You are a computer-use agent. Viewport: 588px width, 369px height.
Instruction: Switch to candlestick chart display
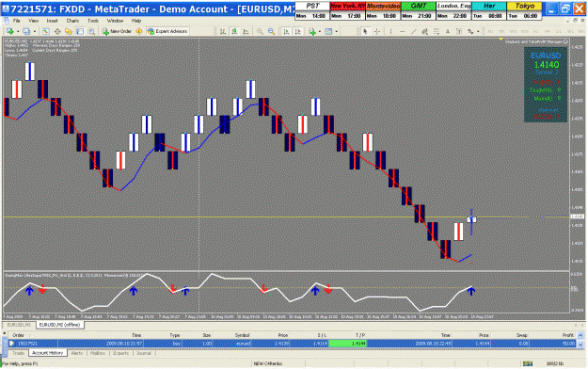click(x=234, y=31)
